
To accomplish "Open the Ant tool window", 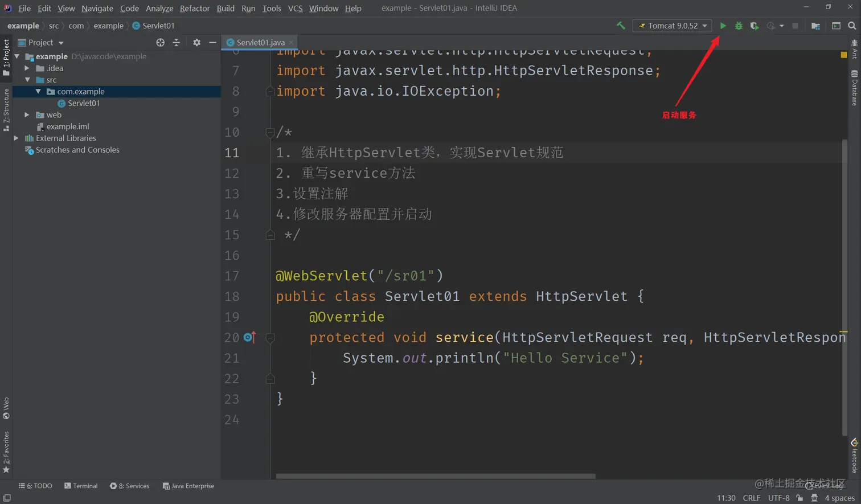I will click(855, 49).
